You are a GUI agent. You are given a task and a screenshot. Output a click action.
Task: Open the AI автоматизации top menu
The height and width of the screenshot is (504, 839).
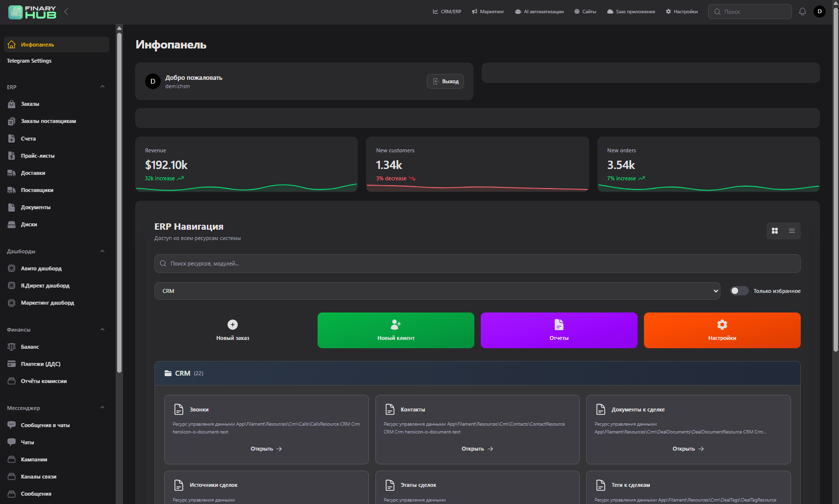pos(539,12)
